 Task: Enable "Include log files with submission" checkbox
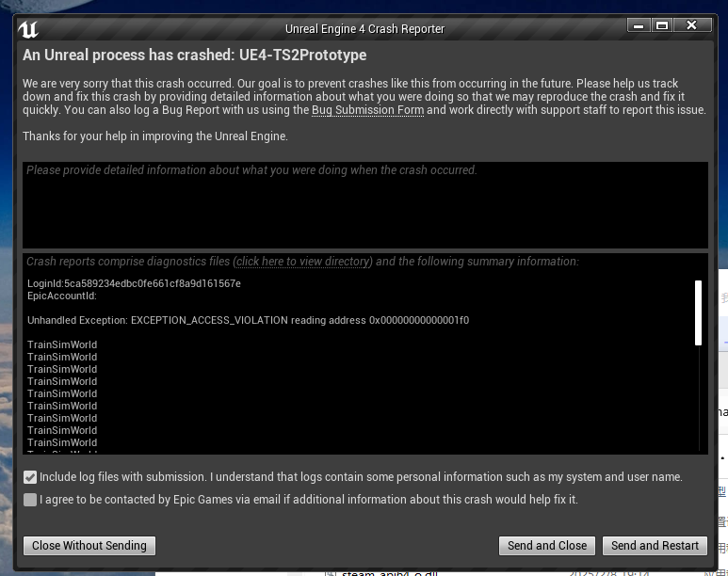tap(31, 477)
